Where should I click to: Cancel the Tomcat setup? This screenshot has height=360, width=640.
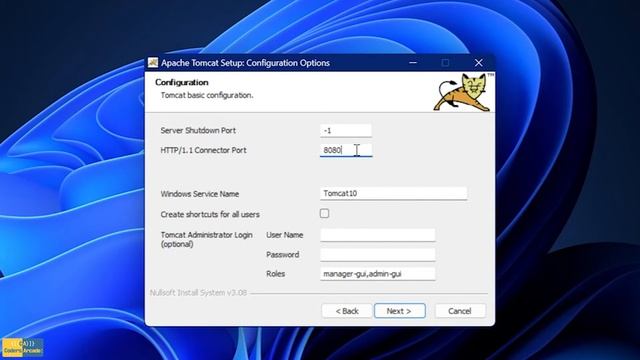coord(460,311)
